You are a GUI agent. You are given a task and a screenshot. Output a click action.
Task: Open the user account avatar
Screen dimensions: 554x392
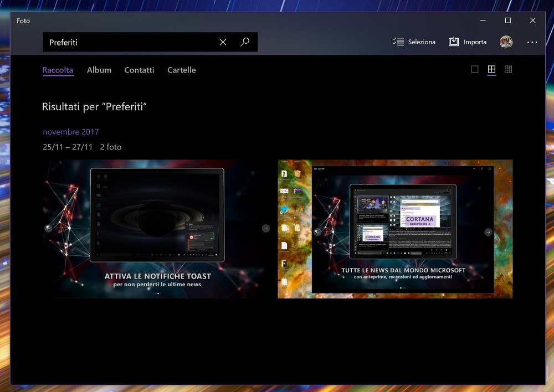tap(506, 42)
